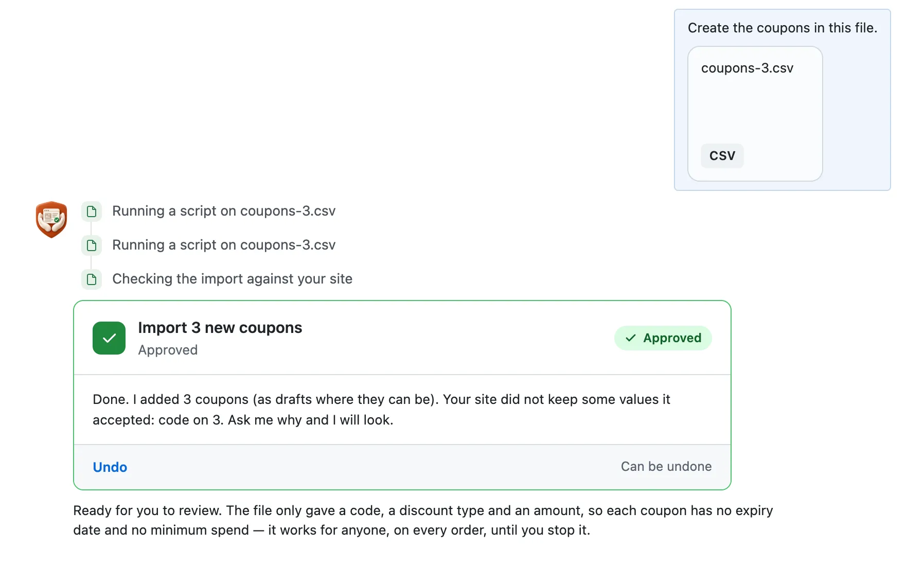Click the coupons-3.csv file name text
The height and width of the screenshot is (565, 924).
click(747, 68)
